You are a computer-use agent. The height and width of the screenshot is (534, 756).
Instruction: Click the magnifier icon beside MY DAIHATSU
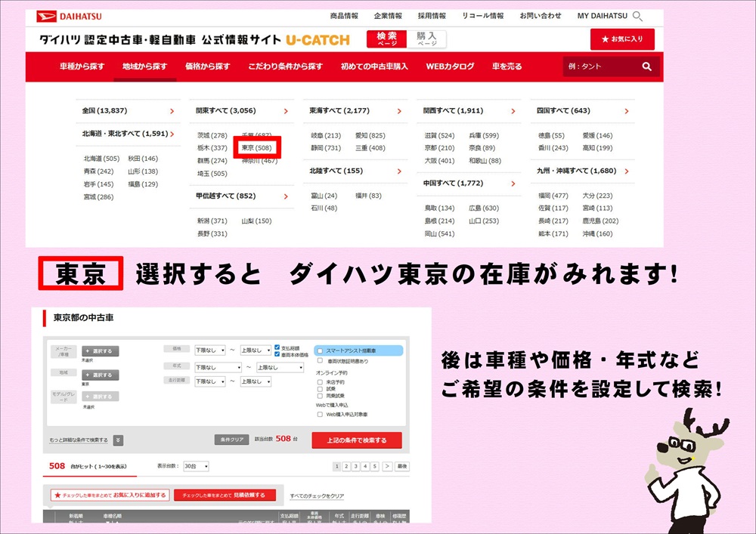[x=637, y=16]
